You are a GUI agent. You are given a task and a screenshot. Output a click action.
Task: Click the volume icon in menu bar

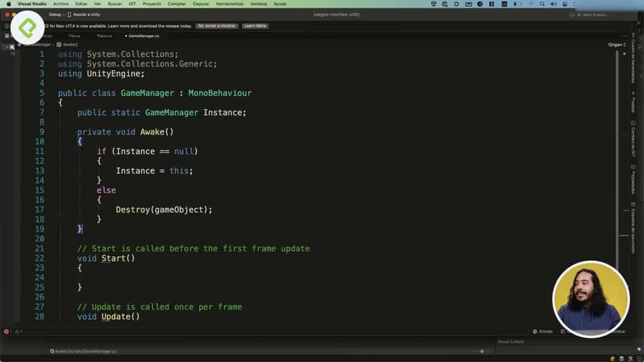[x=553, y=4]
